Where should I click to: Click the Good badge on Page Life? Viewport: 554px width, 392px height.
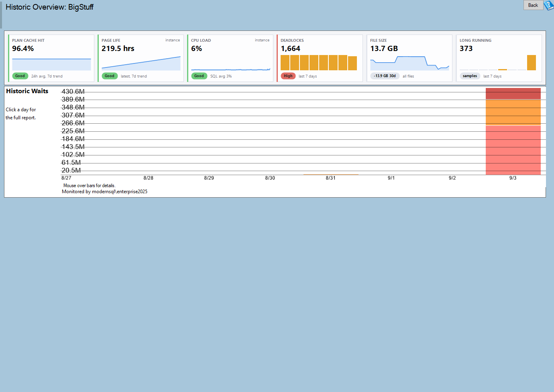click(x=110, y=76)
